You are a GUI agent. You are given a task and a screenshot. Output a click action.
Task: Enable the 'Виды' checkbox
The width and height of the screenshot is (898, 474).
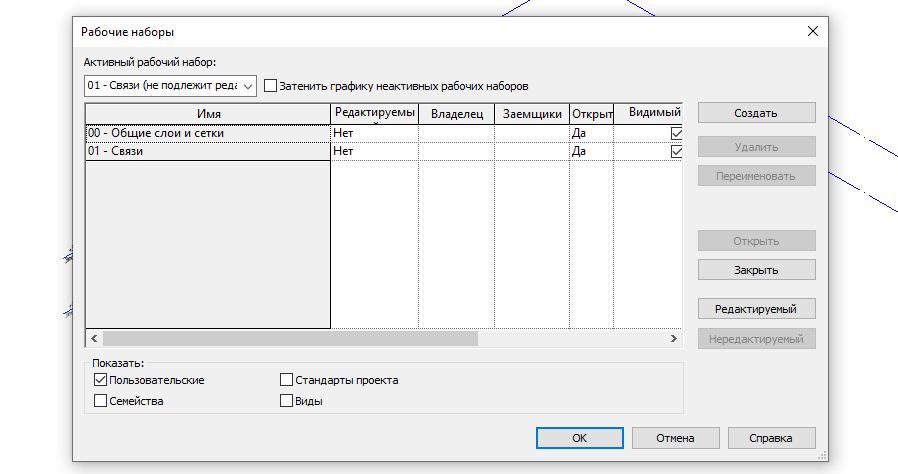[287, 401]
